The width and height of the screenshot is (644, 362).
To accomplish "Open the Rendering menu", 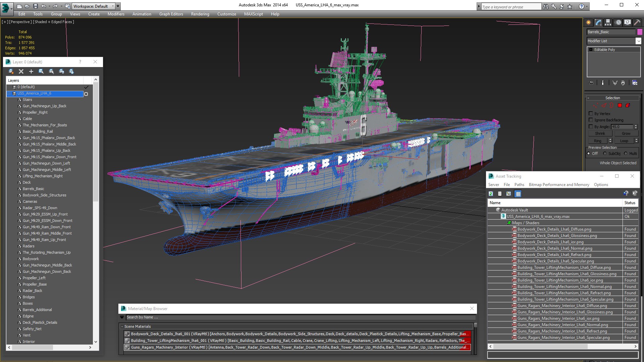I will [200, 14].
